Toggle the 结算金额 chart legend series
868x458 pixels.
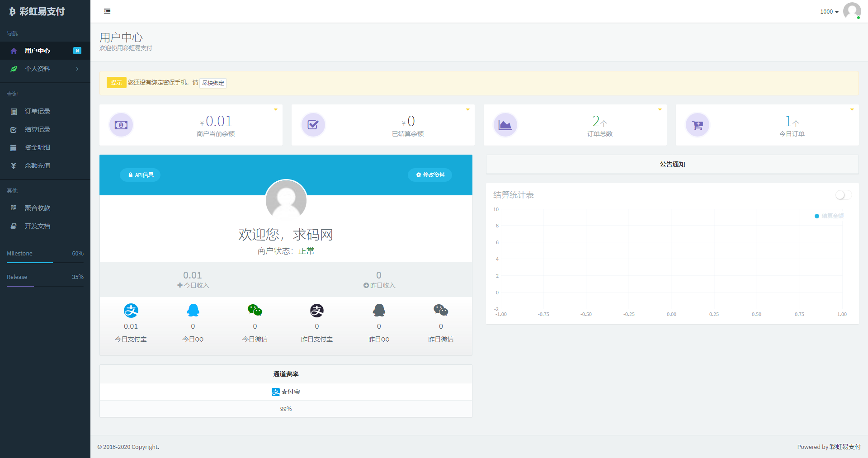click(829, 216)
